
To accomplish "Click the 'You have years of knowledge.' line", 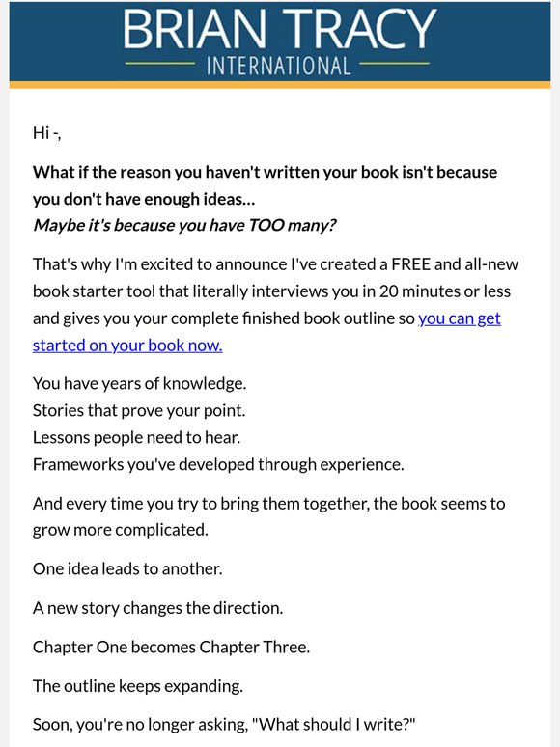I will (139, 383).
